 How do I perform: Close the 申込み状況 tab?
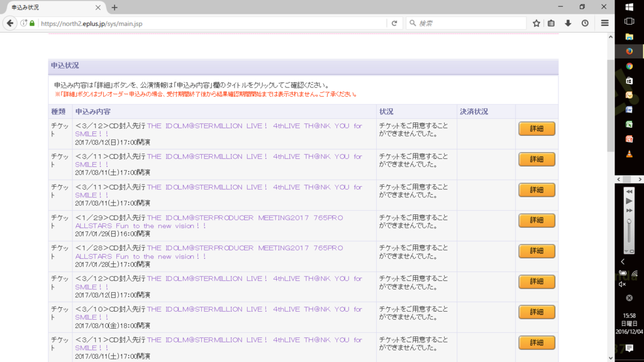97,8
